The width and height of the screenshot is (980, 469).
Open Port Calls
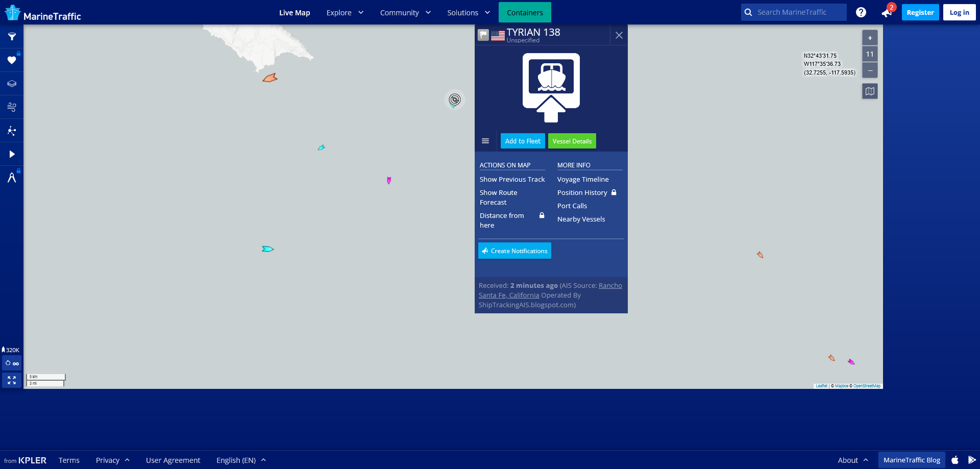point(572,206)
